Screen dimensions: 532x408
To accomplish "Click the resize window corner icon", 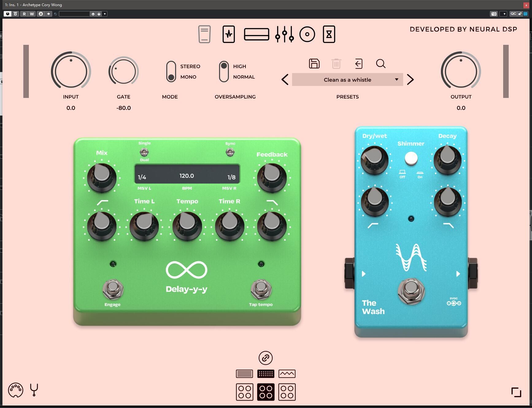I will (x=516, y=392).
